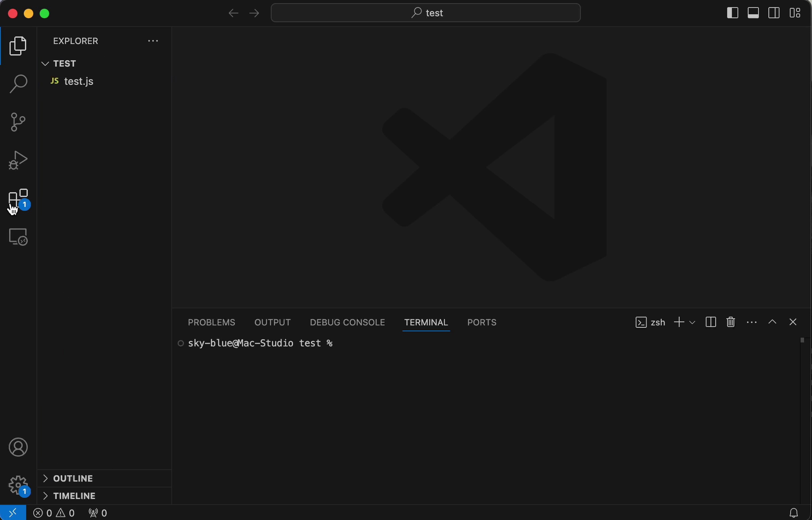Switch to the Ports tab
The image size is (812, 520).
tap(482, 322)
